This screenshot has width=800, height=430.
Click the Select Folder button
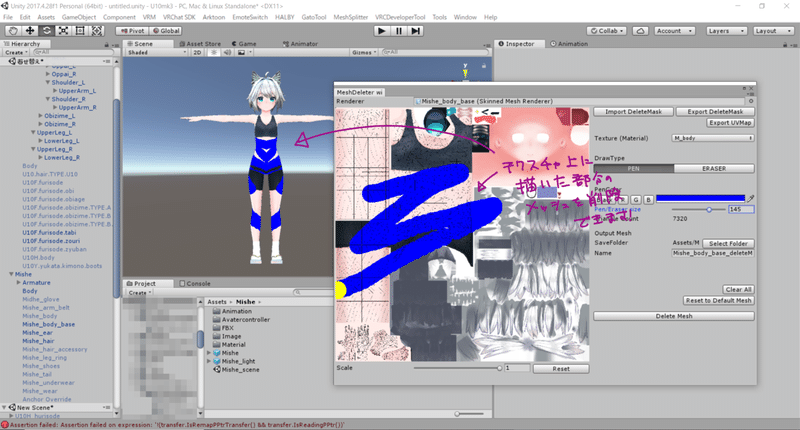pyautogui.click(x=728, y=244)
